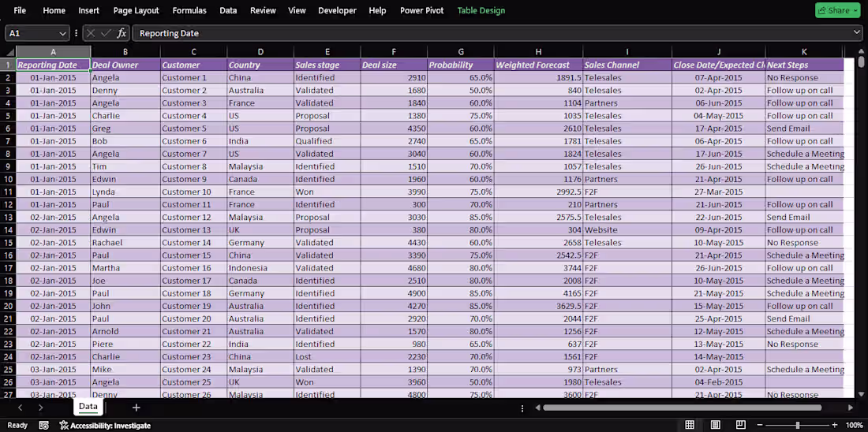Click the three-dot splitter by the name box
868x432 pixels.
pyautogui.click(x=76, y=33)
